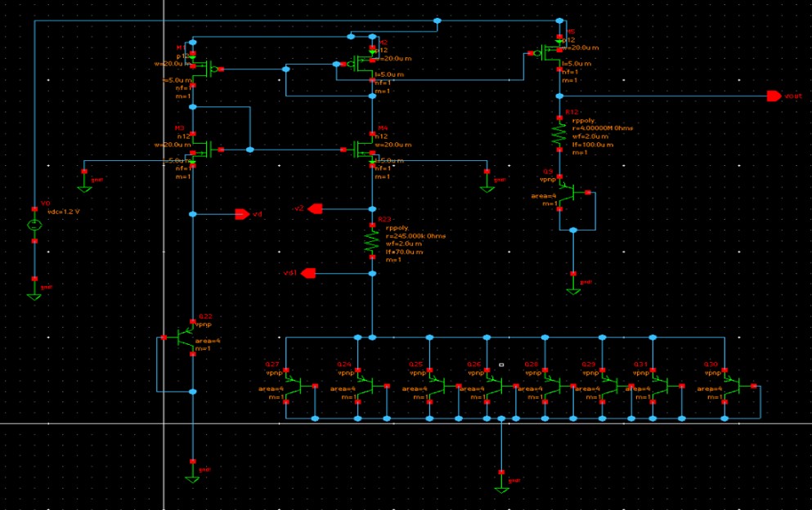Screen dimensions: 812x510
Task: Click the vd pin arrow
Action: (x=244, y=214)
